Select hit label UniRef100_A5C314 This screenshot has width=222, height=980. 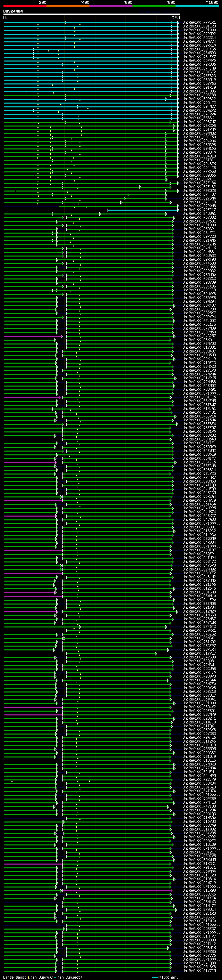[x=199, y=38]
